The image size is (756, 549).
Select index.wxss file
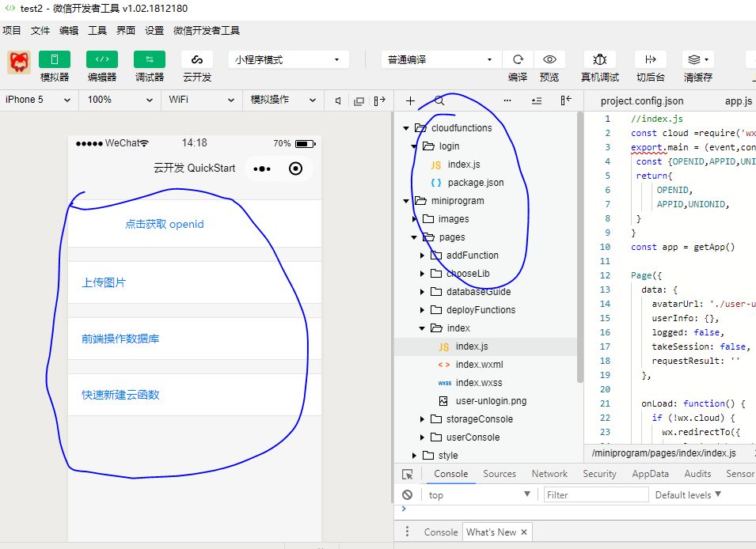click(479, 383)
